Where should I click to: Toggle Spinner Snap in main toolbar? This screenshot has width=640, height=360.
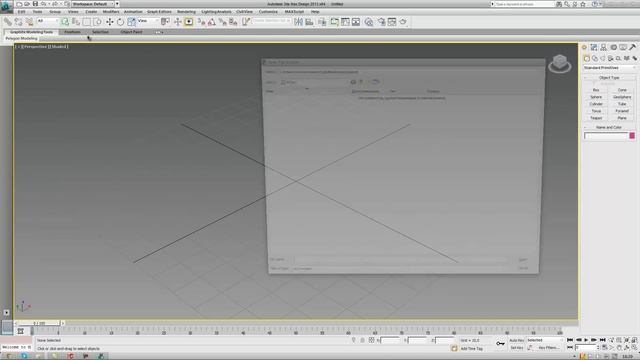[x=233, y=22]
